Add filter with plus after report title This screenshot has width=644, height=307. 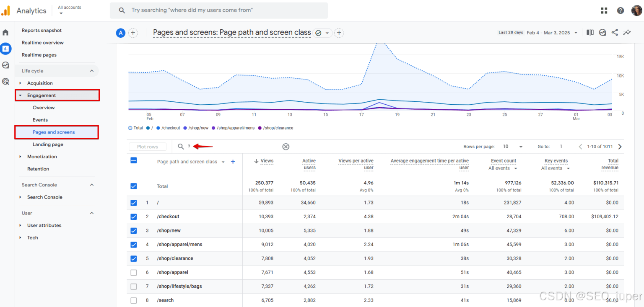coord(339,33)
